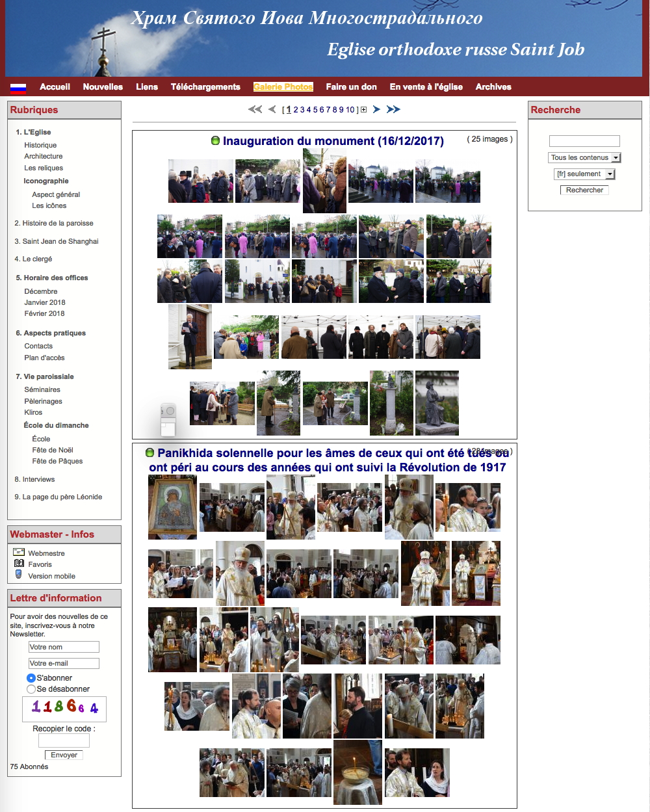Click the single left previous-page arrow

click(x=272, y=109)
